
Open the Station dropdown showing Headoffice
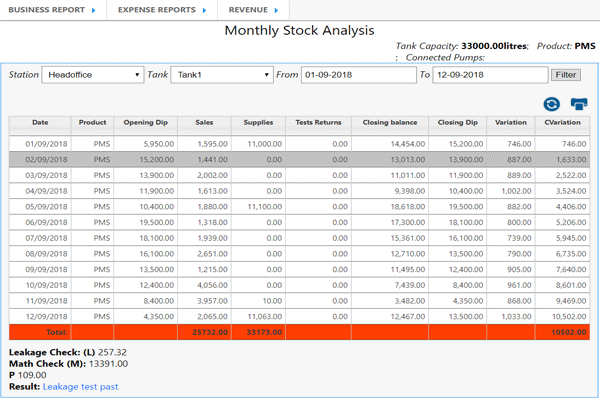click(x=93, y=75)
